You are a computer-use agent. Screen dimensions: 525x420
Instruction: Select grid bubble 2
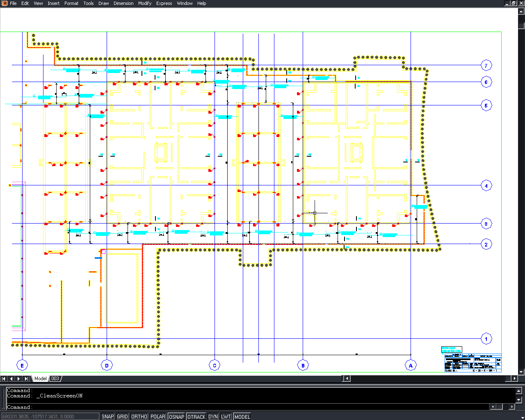(486, 244)
